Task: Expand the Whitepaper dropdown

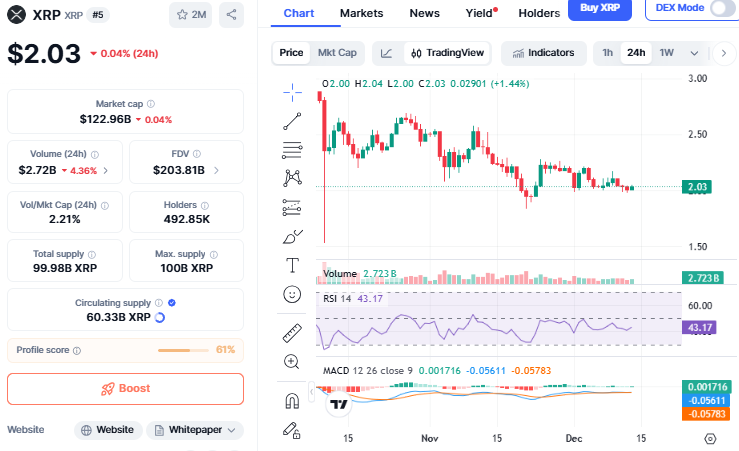Action: pos(195,430)
